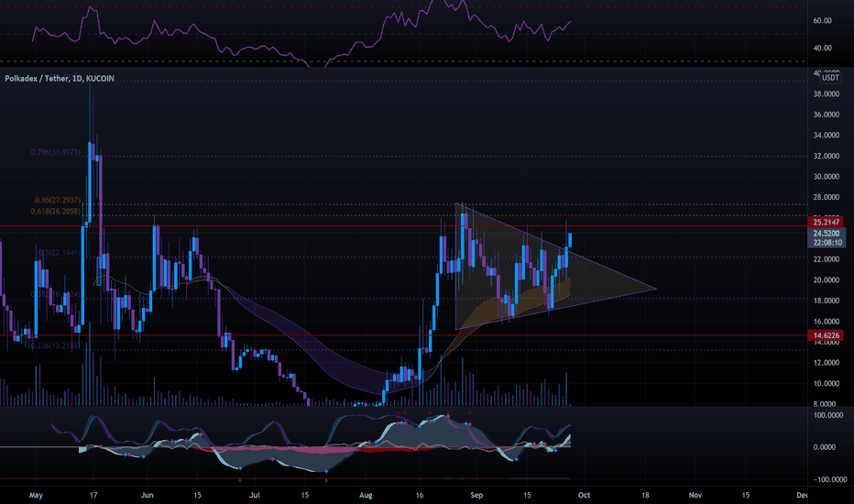Select the 0.5(22.1941) Fibonacci level label
This screenshot has width=854, height=504.
tap(60, 253)
